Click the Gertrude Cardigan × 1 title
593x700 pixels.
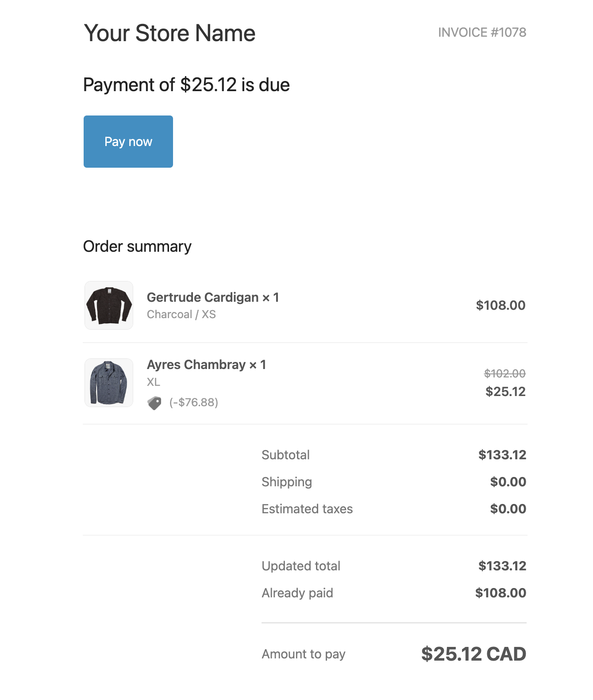(213, 297)
